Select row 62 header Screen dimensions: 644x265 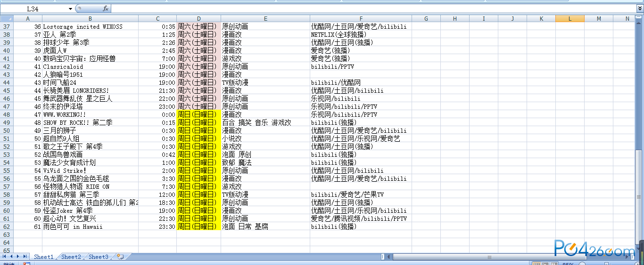click(7, 226)
